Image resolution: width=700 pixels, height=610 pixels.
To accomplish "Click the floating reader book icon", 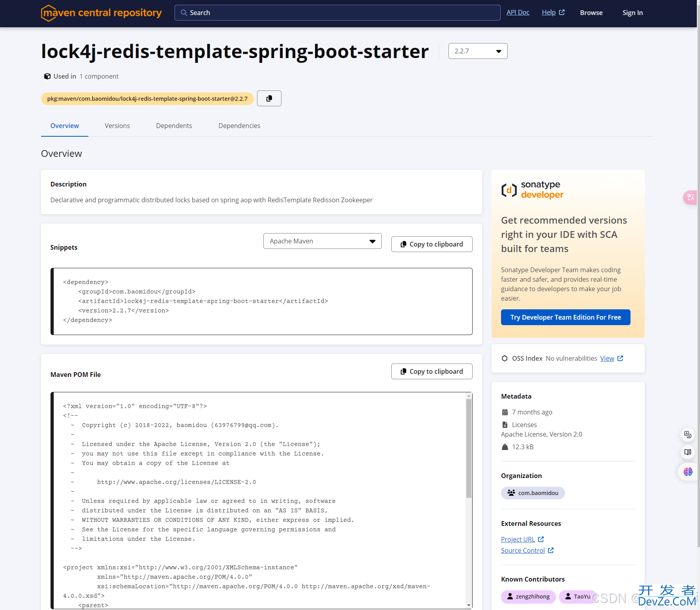I will (x=688, y=452).
